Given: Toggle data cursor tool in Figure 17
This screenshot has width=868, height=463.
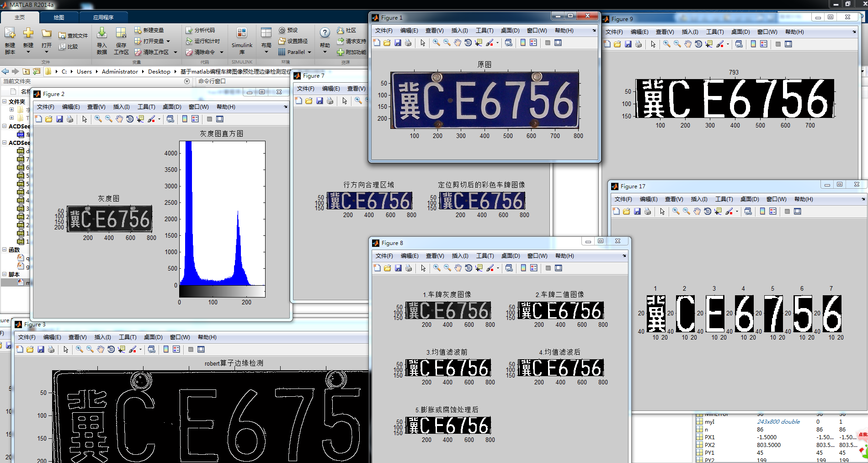Looking at the screenshot, I should (x=718, y=211).
